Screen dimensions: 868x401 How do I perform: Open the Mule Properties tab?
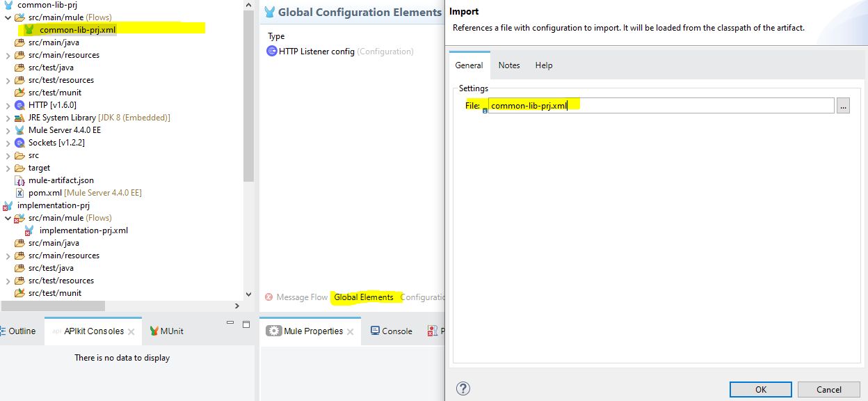click(x=313, y=331)
